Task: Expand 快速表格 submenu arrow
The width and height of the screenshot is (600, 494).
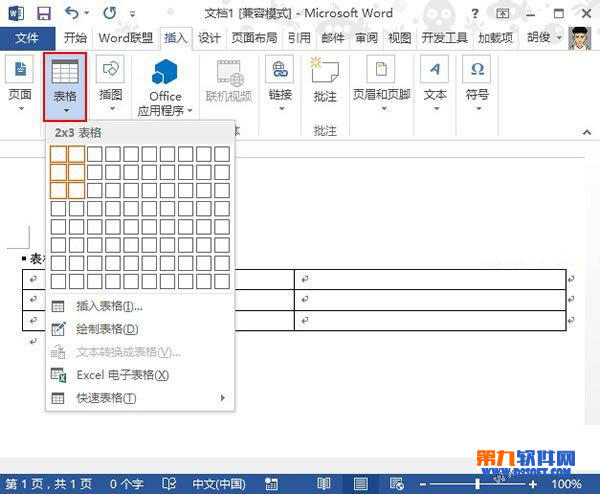Action: click(222, 398)
